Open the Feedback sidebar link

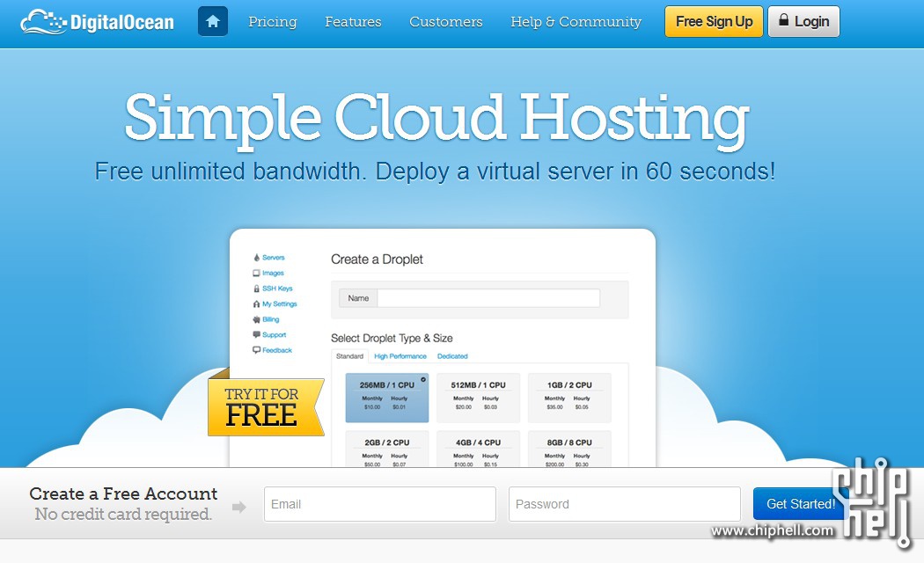[277, 350]
